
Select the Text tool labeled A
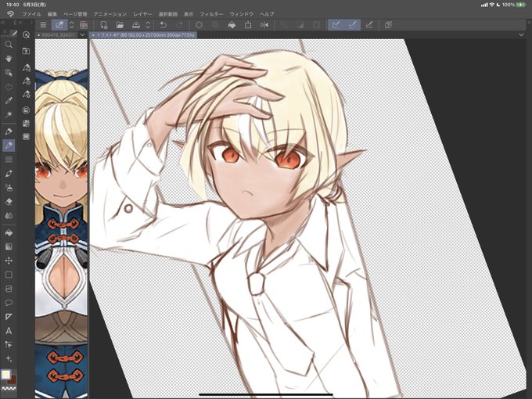coord(9,331)
